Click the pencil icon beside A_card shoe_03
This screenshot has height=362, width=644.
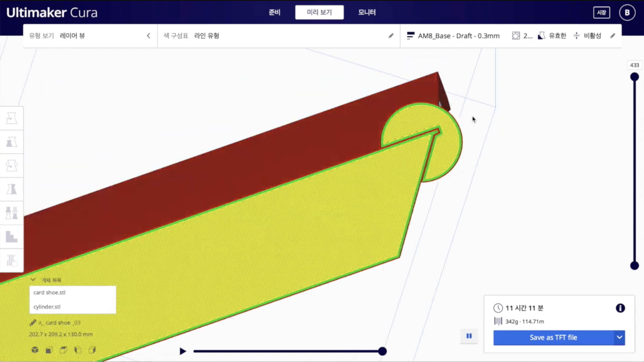tap(33, 323)
